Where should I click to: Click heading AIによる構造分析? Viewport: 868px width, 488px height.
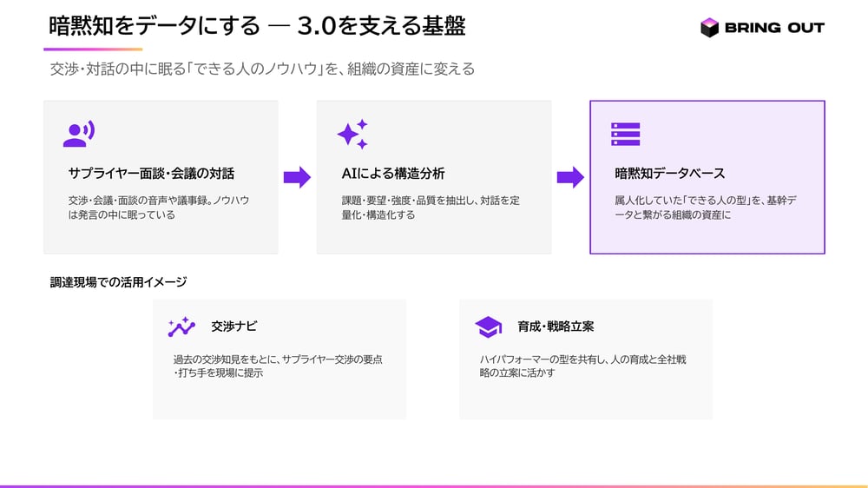coord(393,174)
